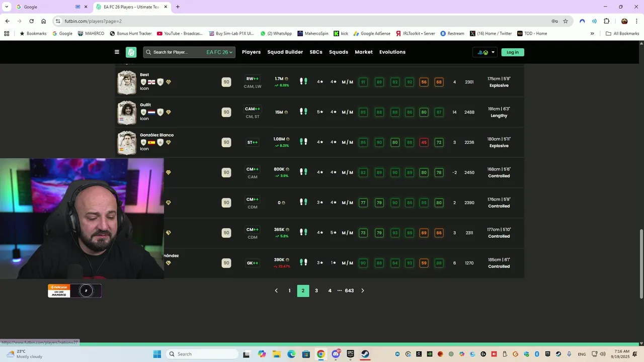Open the Players menu
Image resolution: width=644 pixels, height=362 pixels.
pyautogui.click(x=251, y=52)
